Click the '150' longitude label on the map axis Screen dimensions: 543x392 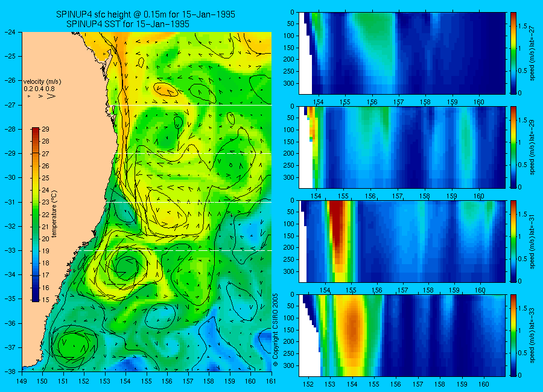pos(43,381)
